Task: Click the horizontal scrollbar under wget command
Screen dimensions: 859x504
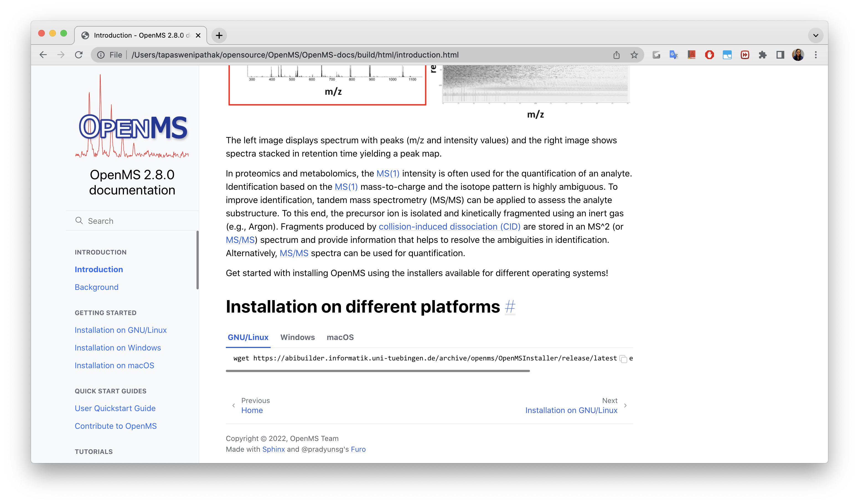Action: point(378,371)
